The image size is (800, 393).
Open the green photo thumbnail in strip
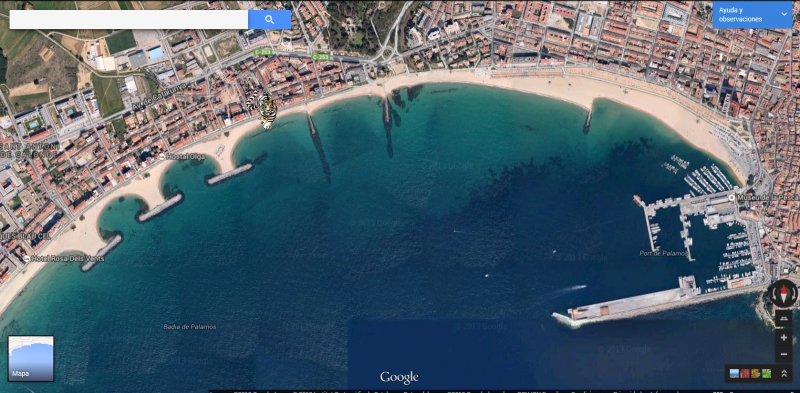[x=766, y=374]
